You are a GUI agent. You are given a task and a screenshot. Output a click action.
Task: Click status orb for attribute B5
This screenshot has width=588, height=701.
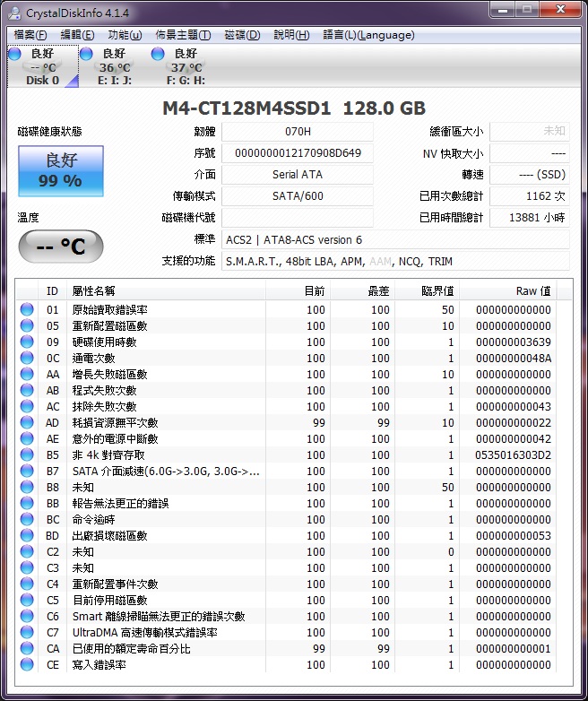tap(27, 454)
